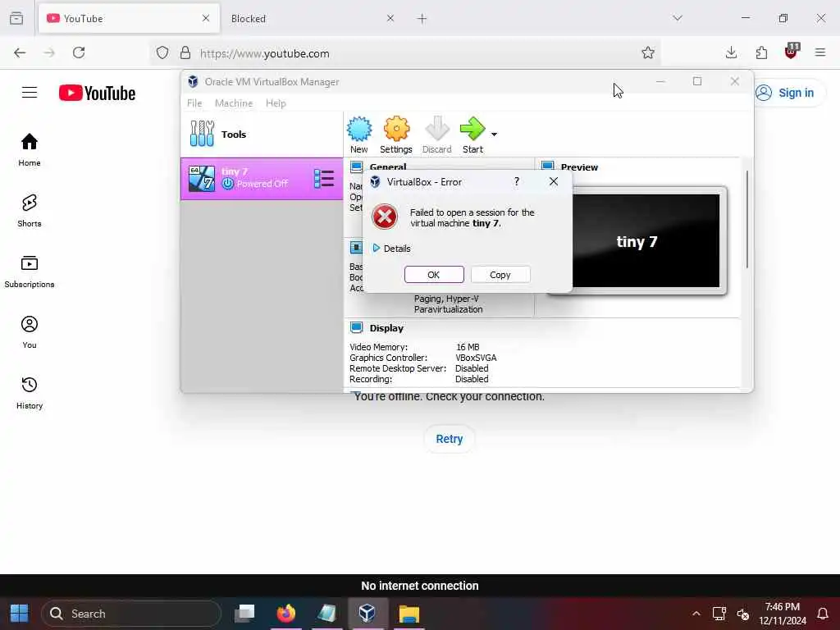Click Retry on the offline page
The height and width of the screenshot is (630, 840).
pos(449,439)
